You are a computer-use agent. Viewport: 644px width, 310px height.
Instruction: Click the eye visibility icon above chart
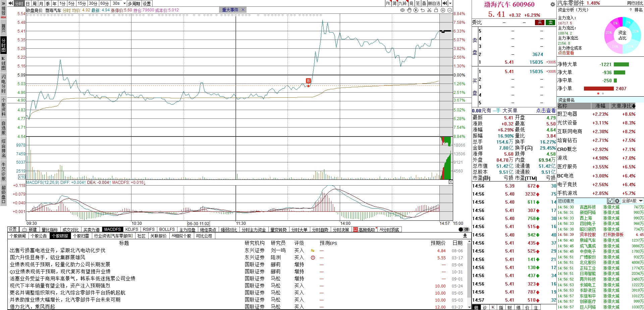tap(402, 10)
